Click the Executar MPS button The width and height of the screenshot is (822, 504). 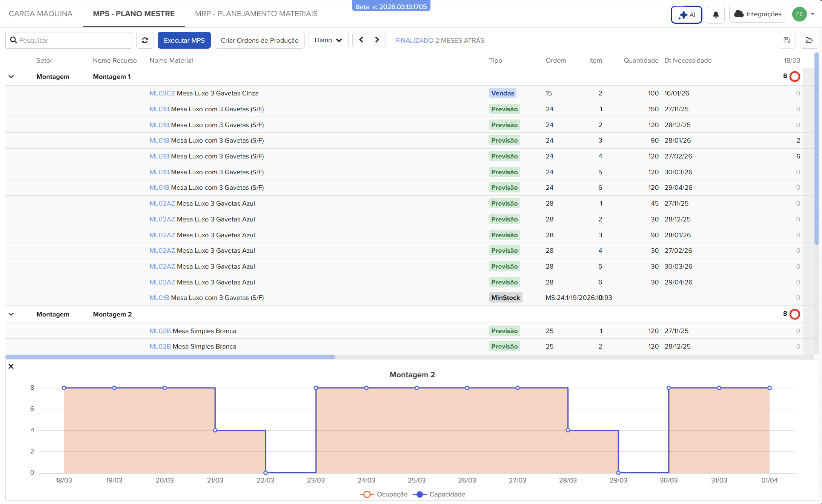(184, 40)
